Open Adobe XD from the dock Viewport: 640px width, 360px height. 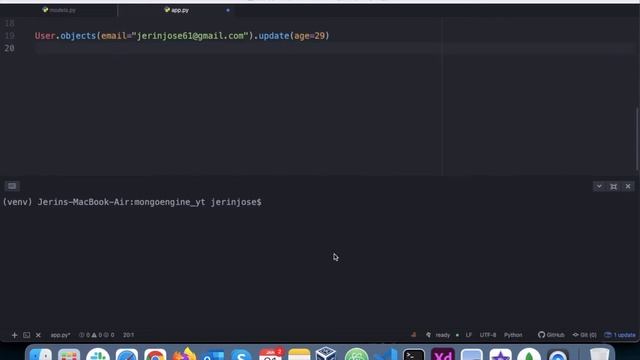click(x=443, y=355)
